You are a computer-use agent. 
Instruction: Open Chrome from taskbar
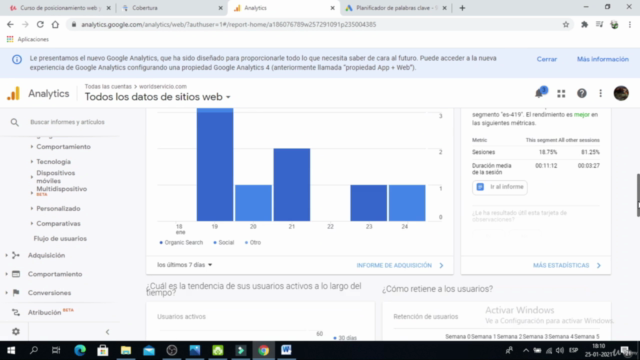(x=263, y=350)
